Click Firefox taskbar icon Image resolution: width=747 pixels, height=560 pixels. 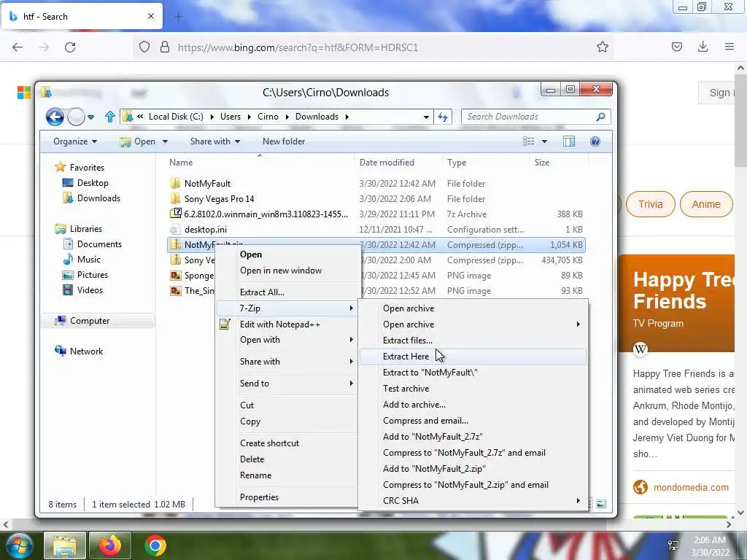click(109, 545)
